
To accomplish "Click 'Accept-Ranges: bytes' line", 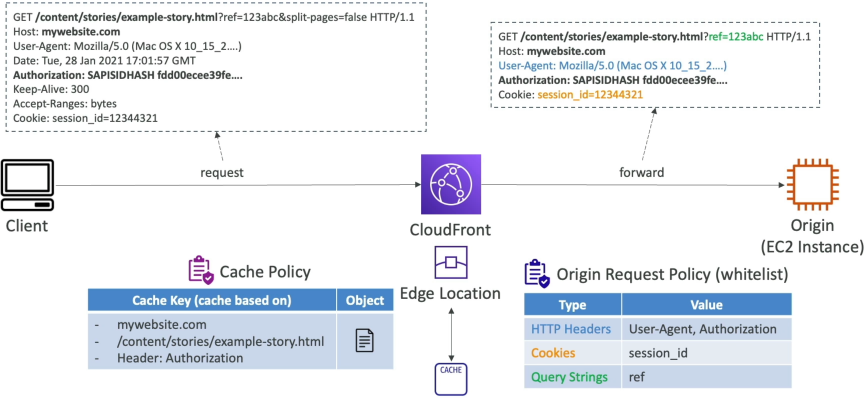I will 65,103.
